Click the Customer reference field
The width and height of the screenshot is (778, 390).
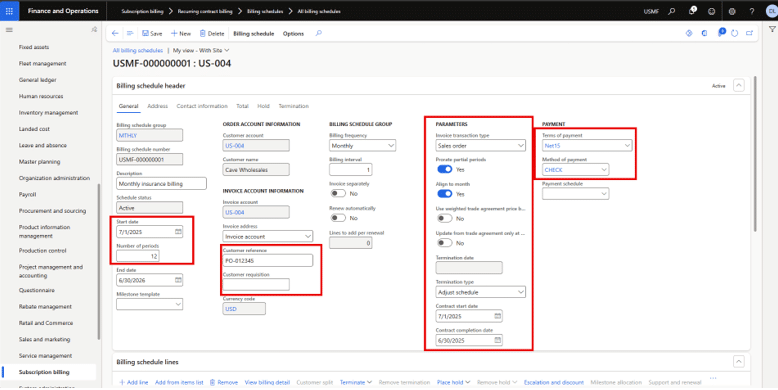pos(267,260)
